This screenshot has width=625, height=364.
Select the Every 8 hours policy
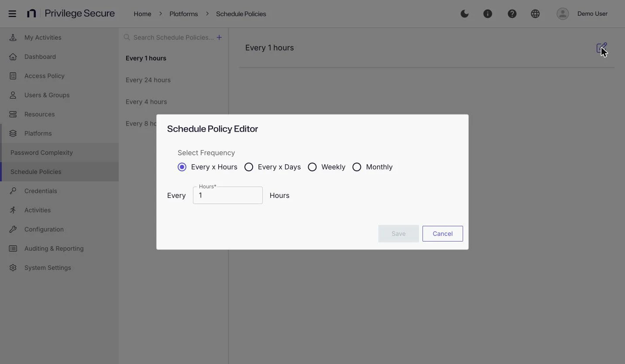point(140,123)
